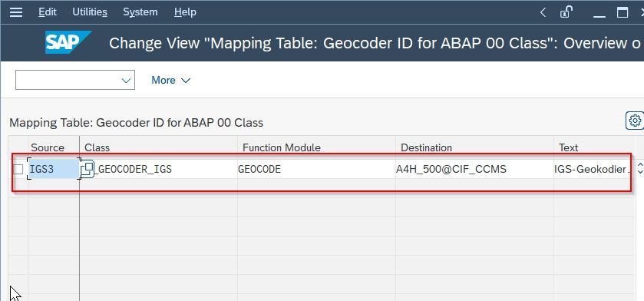Click the A4H_500@CIF_CCMS destination cell

474,169
